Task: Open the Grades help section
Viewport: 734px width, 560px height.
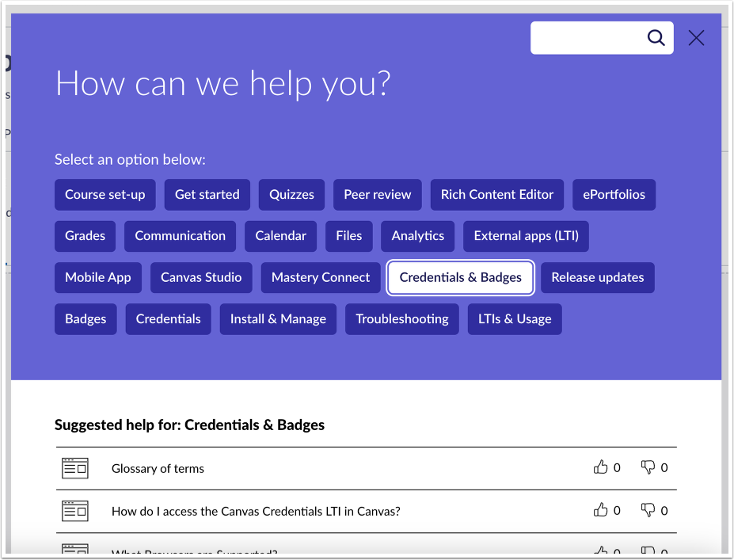Action: pyautogui.click(x=85, y=235)
